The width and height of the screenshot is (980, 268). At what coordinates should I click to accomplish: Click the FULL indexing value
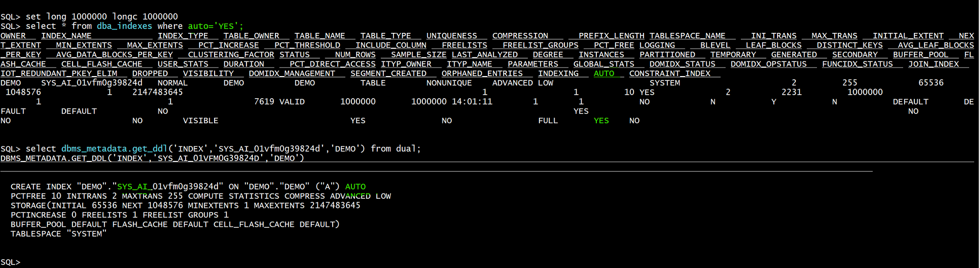tap(548, 121)
